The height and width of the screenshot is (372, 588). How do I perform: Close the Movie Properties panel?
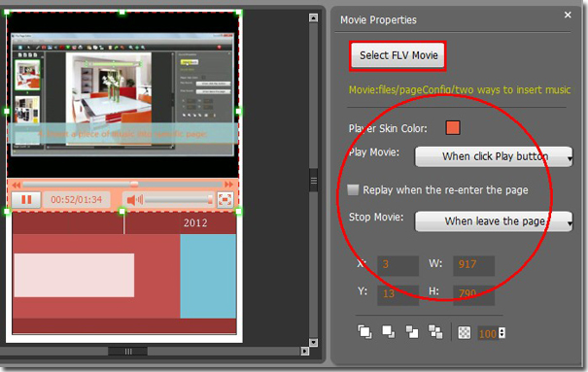tap(568, 15)
